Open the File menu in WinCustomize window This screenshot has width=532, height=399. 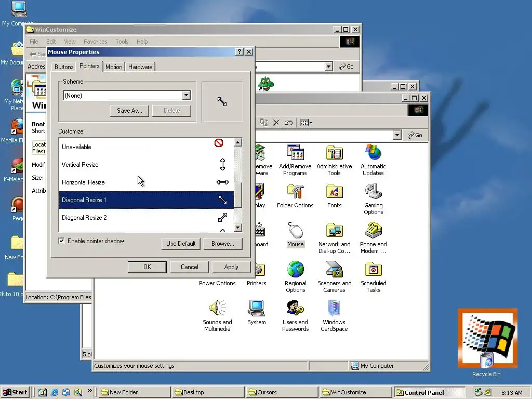34,42
